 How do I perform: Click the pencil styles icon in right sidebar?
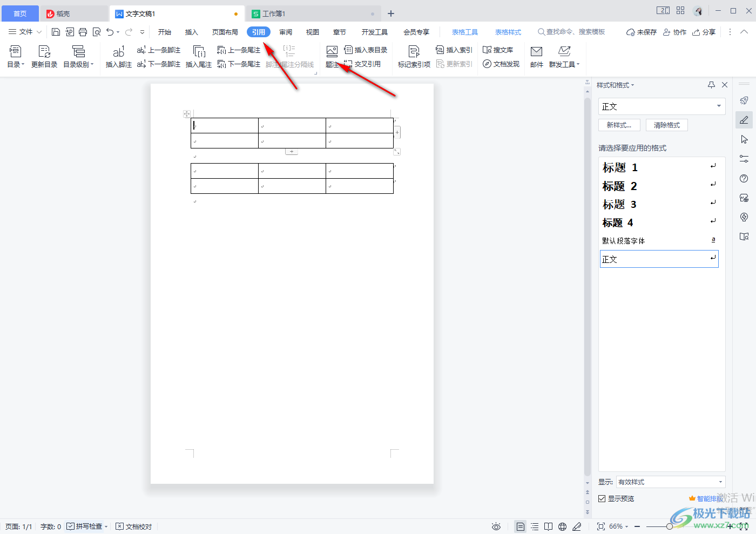[x=744, y=120]
